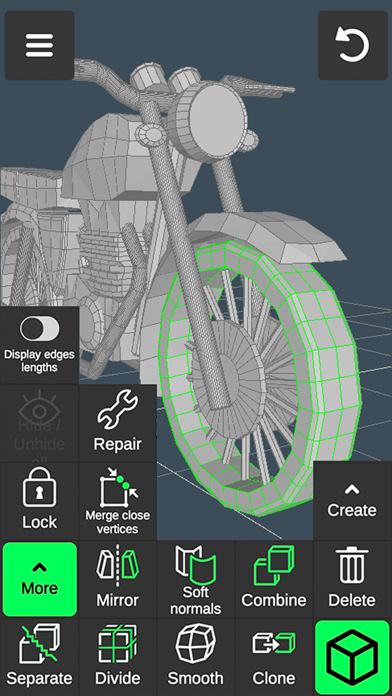
Task: Separate the selected mesh
Action: pyautogui.click(x=40, y=657)
